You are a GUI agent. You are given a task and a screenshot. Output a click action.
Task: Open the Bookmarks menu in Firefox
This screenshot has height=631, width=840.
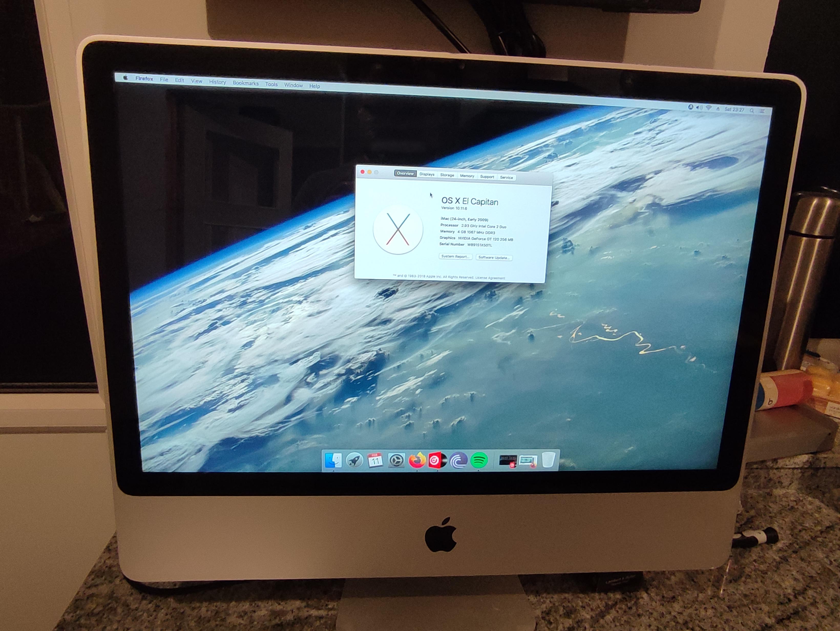[x=245, y=83]
